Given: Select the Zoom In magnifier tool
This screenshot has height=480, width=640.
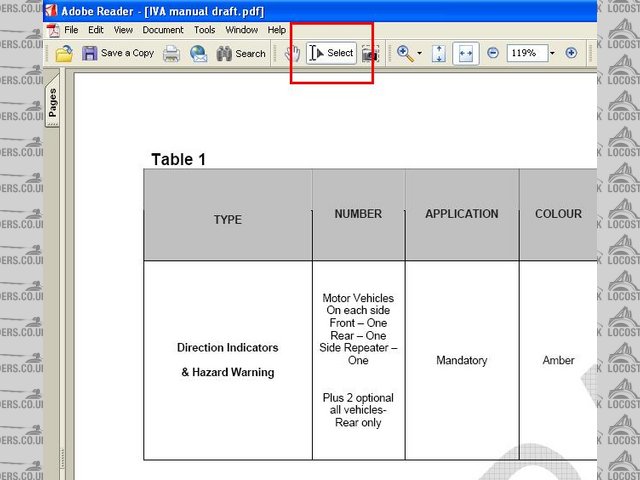Looking at the screenshot, I should click(x=404, y=53).
